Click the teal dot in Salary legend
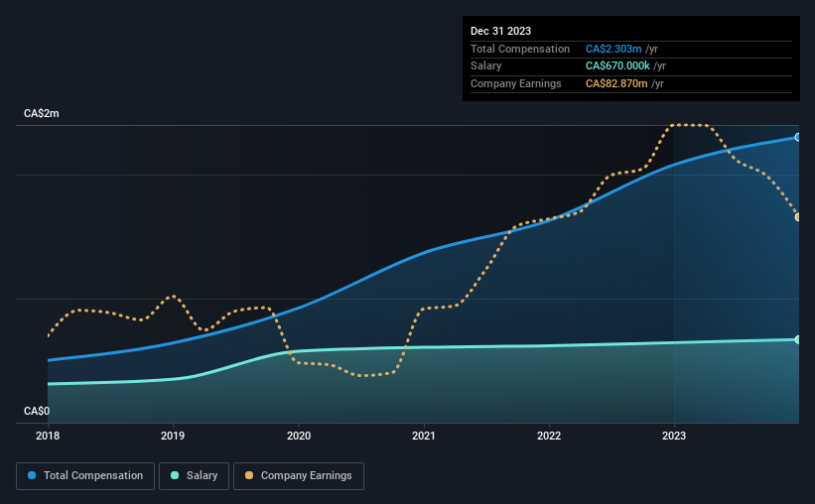Screen dimensions: 815x504 point(175,475)
